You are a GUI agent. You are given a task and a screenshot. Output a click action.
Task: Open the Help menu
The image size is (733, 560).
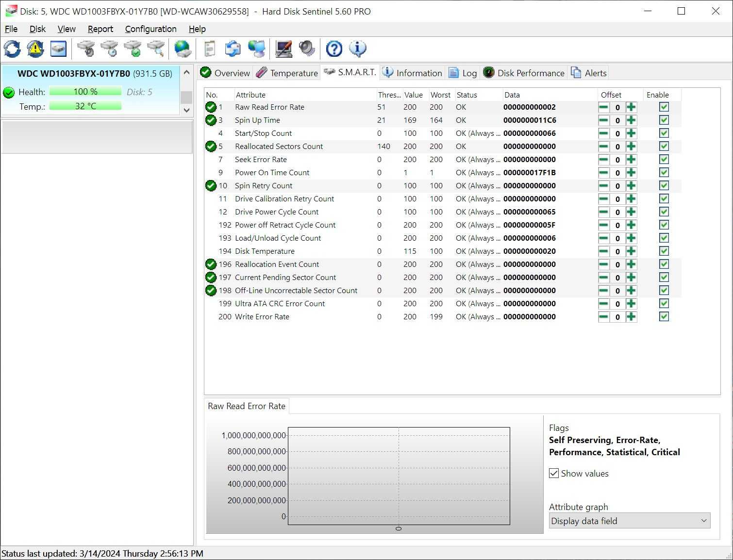[197, 29]
